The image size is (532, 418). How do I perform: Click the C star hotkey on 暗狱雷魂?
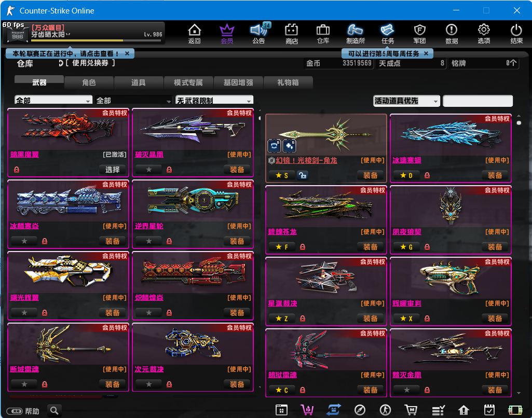click(282, 390)
